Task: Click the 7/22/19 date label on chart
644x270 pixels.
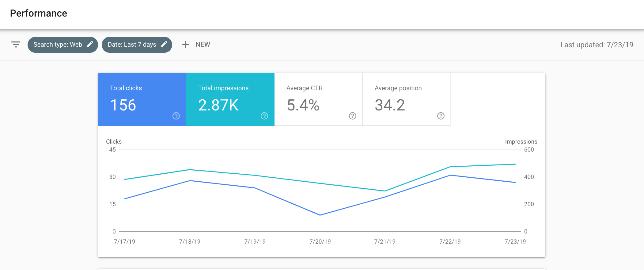Action: tap(450, 241)
